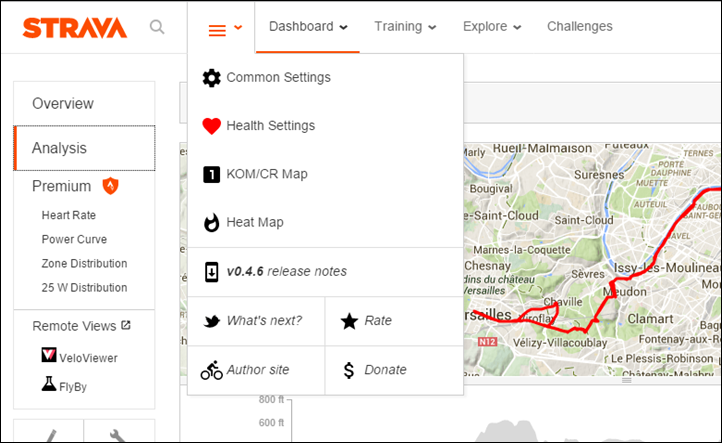Open FlyBy remote view

pos(73,387)
